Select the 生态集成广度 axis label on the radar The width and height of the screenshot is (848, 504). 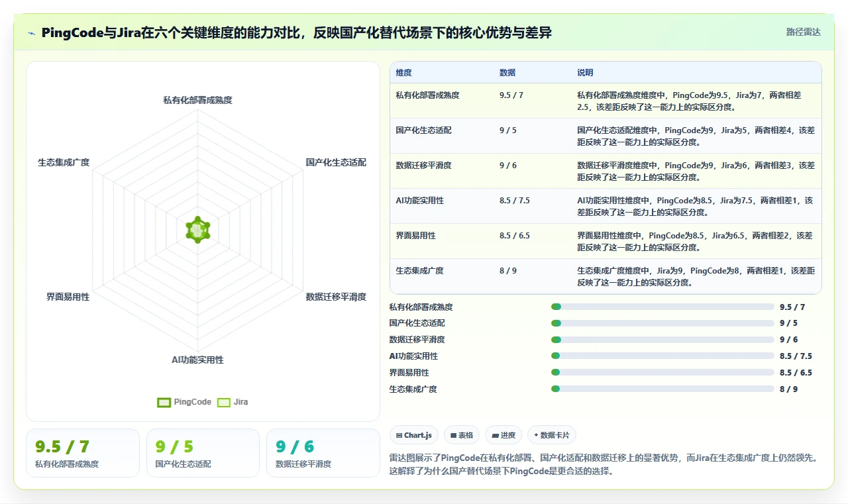pyautogui.click(x=64, y=162)
